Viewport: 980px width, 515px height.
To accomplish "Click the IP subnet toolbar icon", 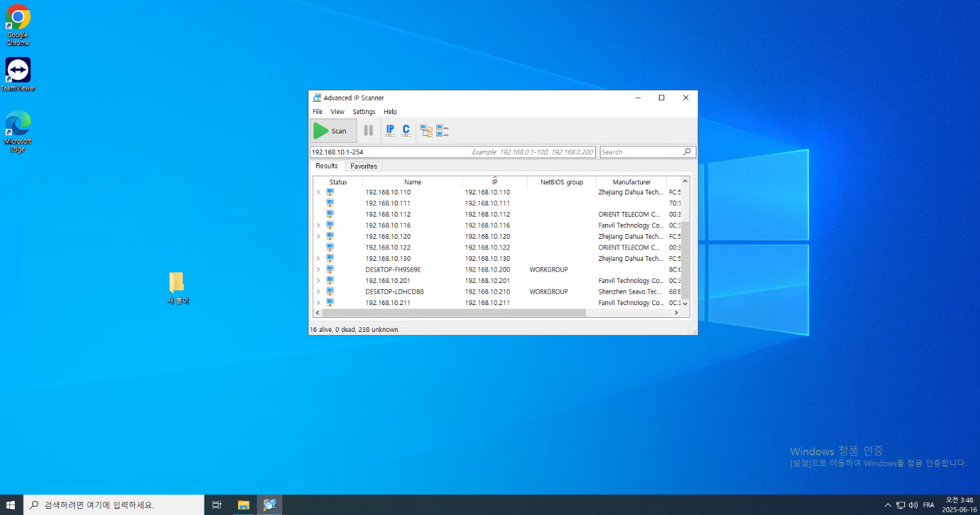I will [x=390, y=131].
